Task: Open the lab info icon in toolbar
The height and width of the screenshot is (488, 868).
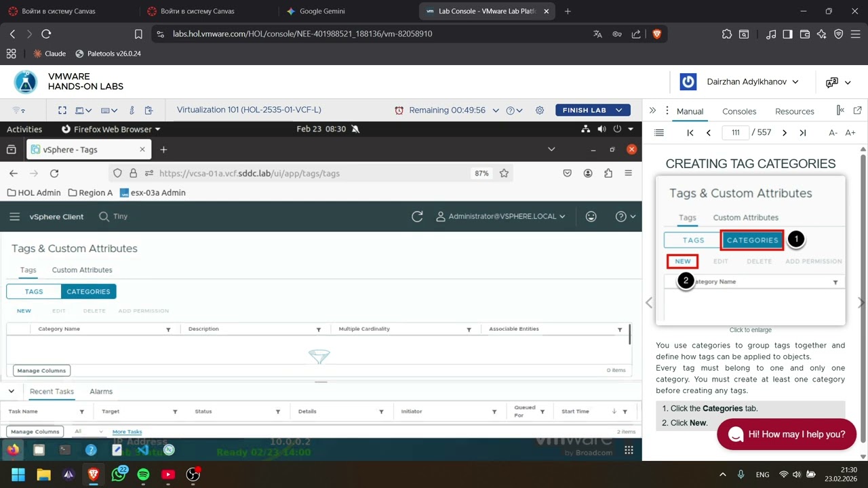Action: click(132, 110)
